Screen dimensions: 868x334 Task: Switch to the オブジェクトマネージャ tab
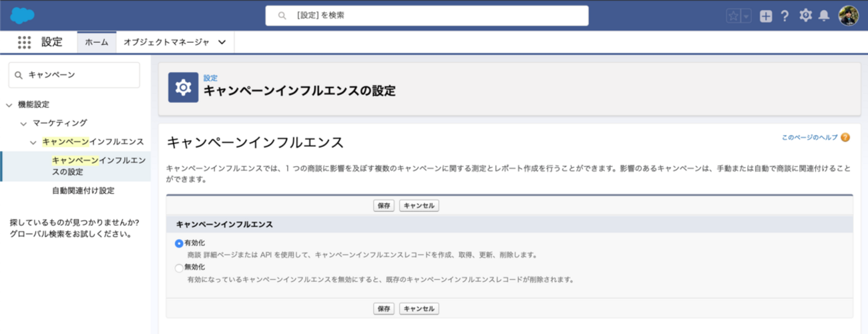pos(166,42)
